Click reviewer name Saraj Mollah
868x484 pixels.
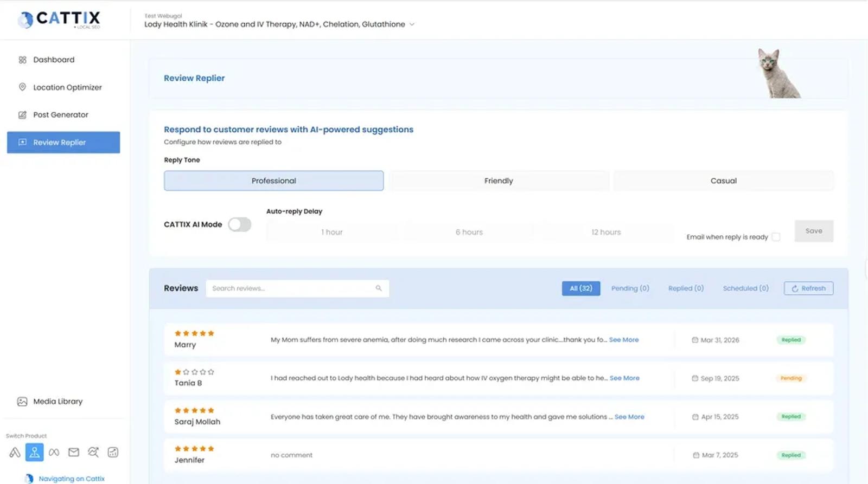(197, 422)
